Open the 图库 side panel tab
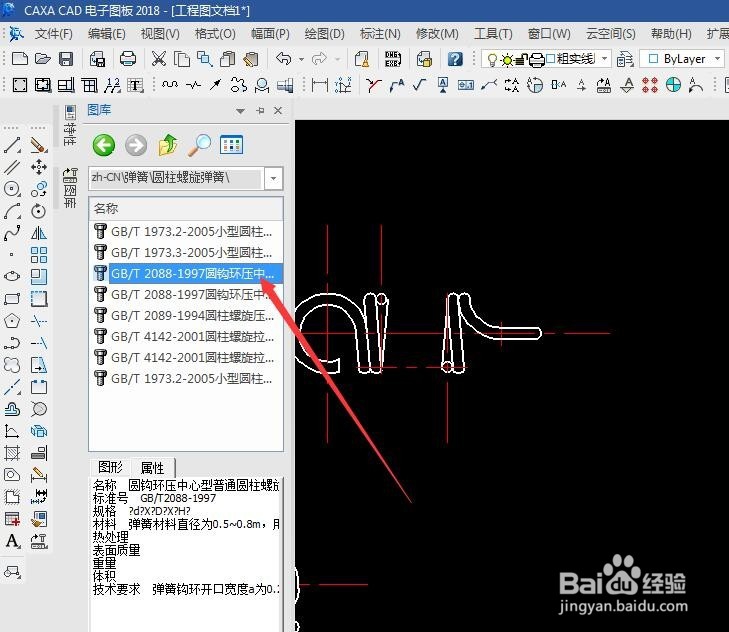Image resolution: width=729 pixels, height=632 pixels. [x=70, y=187]
